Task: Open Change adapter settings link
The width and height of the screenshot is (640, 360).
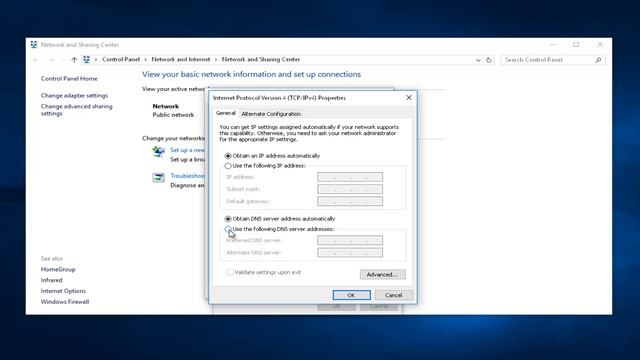Action: 74,96
